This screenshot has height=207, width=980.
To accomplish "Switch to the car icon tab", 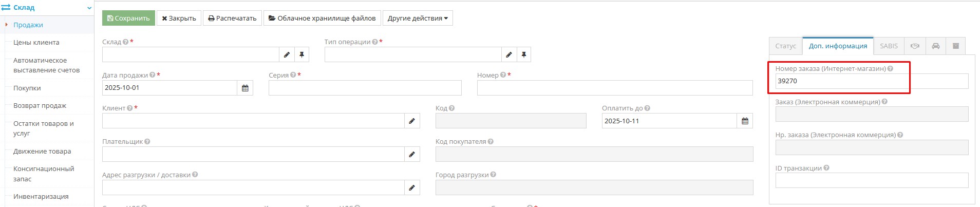I will click(935, 46).
